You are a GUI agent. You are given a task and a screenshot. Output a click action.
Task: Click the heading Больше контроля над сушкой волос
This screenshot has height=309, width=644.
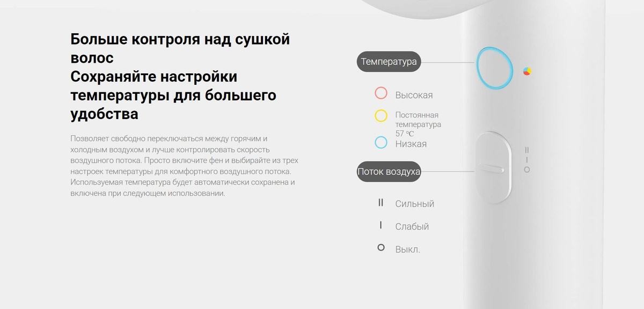180,48
